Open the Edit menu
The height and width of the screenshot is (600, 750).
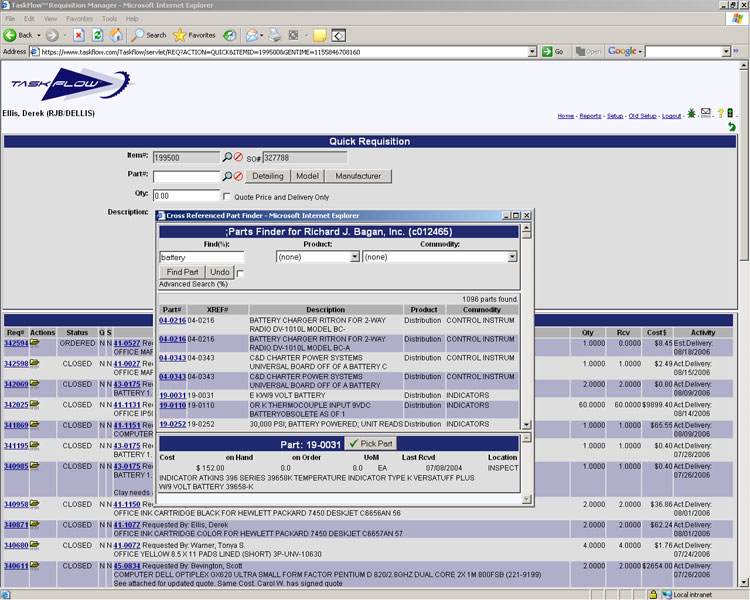(x=29, y=19)
